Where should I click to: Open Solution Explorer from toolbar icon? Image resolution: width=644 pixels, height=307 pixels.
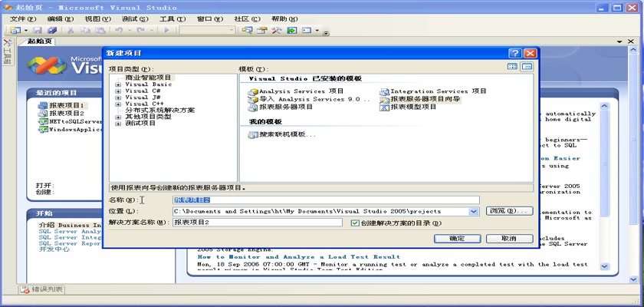(x=246, y=30)
